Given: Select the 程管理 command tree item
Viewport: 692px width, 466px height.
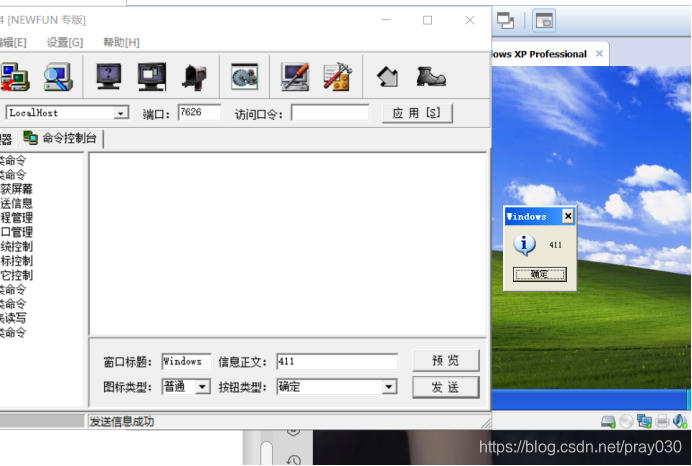Looking at the screenshot, I should pos(16,218).
